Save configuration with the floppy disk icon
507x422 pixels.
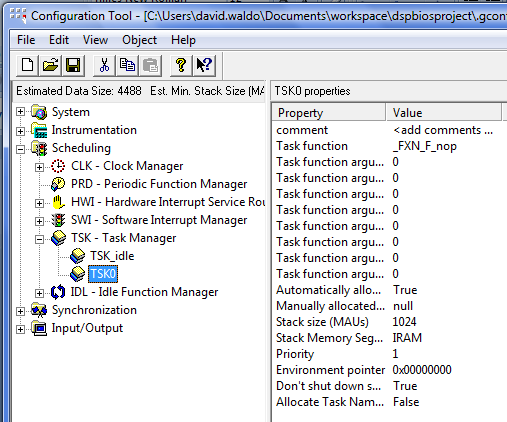click(73, 65)
